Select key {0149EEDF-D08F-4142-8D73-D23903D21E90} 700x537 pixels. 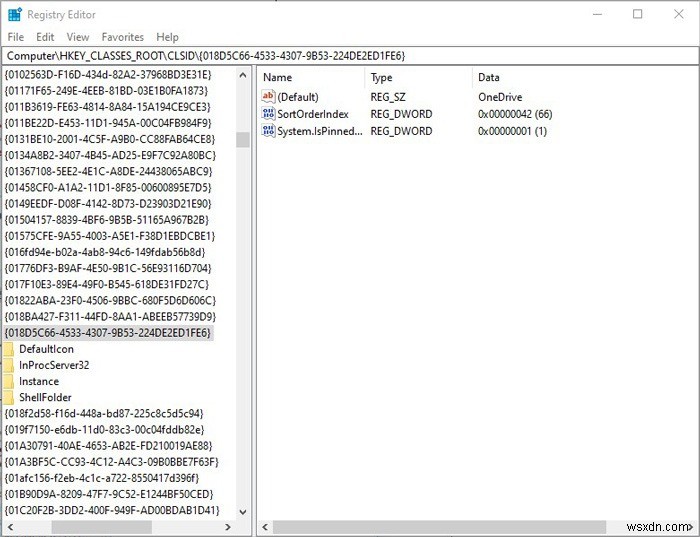pos(108,204)
